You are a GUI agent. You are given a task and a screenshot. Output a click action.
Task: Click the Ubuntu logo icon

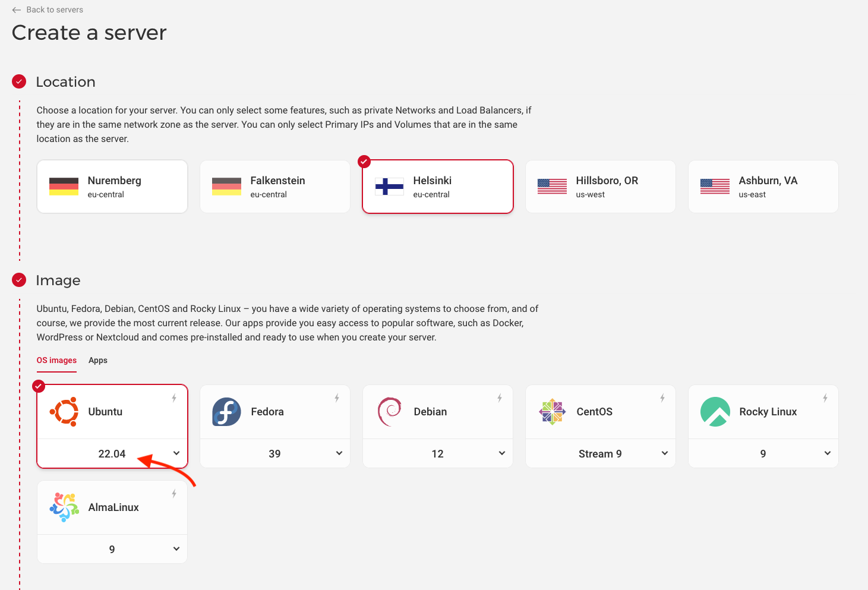(x=64, y=412)
